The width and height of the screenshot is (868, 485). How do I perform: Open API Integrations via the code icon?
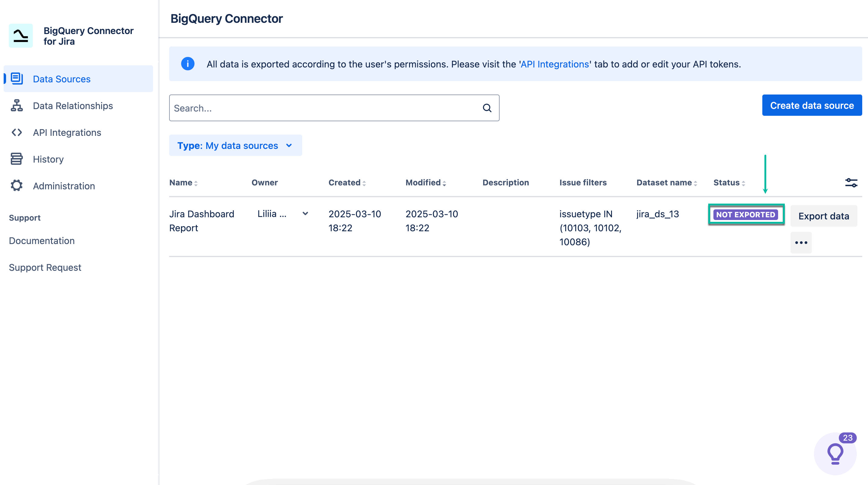(16, 132)
